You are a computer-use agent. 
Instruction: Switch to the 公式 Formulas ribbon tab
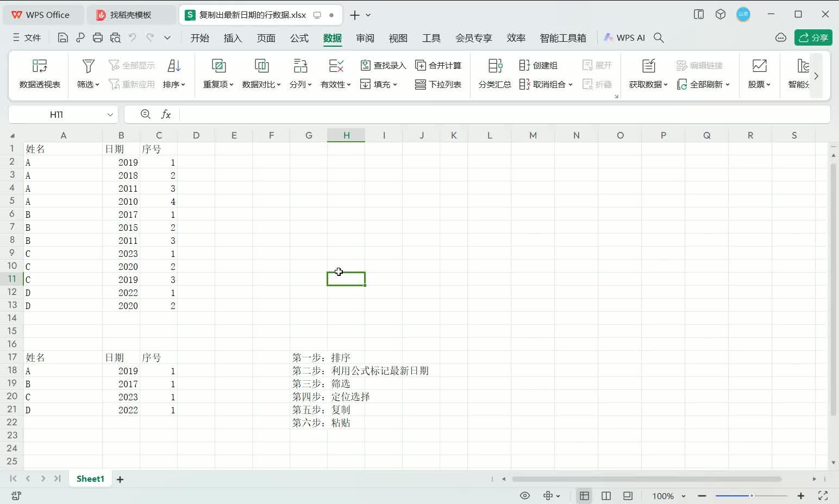point(299,37)
